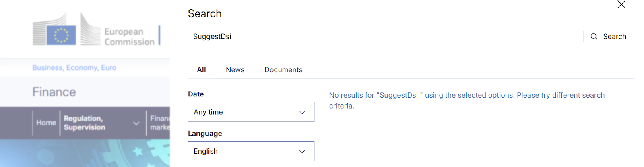
Task: Click the "No results" message text
Action: click(467, 100)
